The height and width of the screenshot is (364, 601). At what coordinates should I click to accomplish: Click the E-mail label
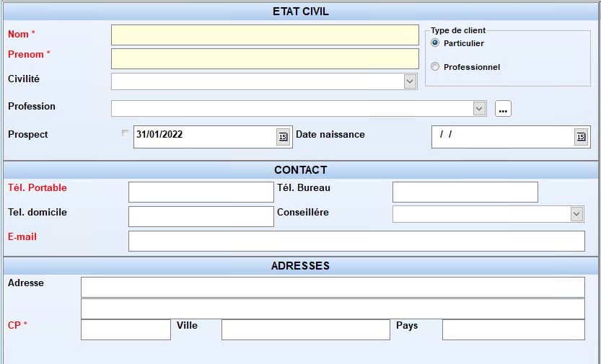tap(22, 236)
